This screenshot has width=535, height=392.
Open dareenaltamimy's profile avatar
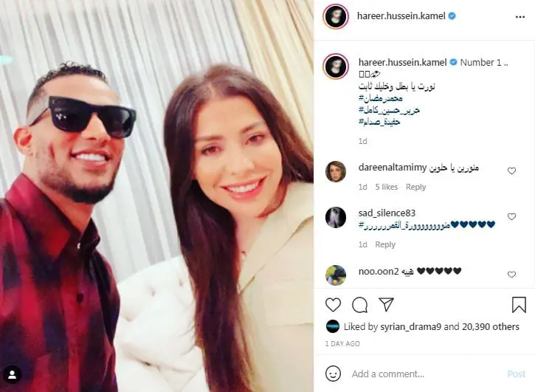tap(336, 171)
